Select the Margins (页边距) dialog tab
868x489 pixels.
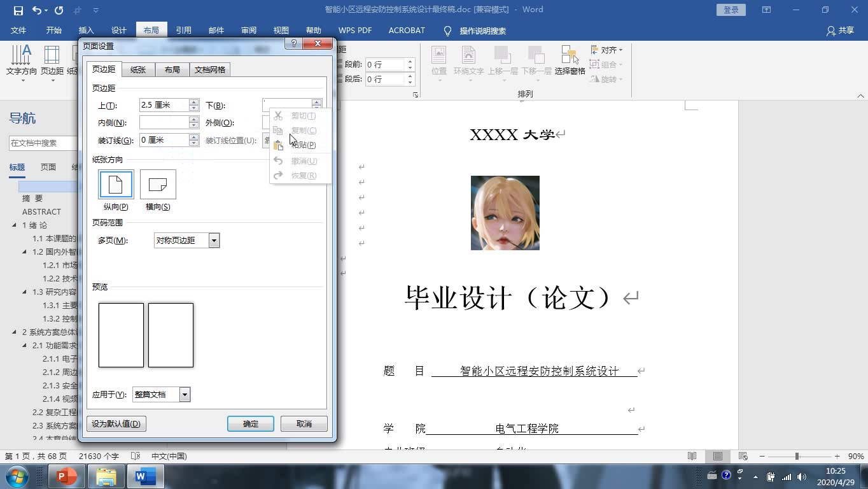click(x=104, y=69)
